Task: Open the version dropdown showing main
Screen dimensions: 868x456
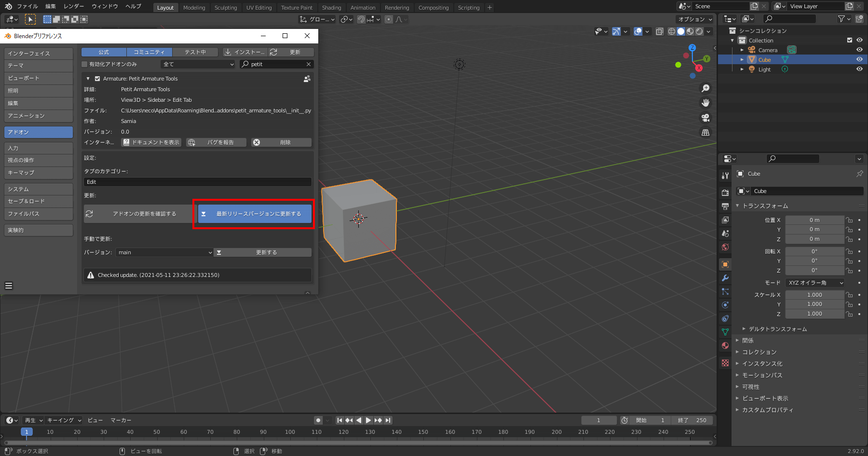Action: pyautogui.click(x=164, y=252)
